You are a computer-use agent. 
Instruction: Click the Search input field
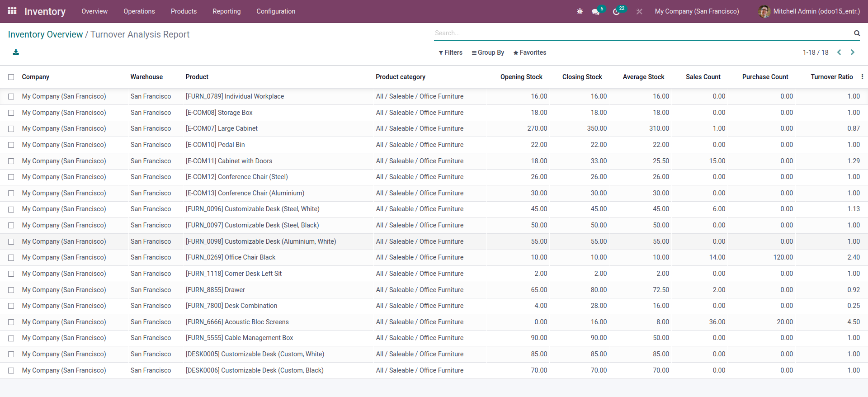point(642,33)
